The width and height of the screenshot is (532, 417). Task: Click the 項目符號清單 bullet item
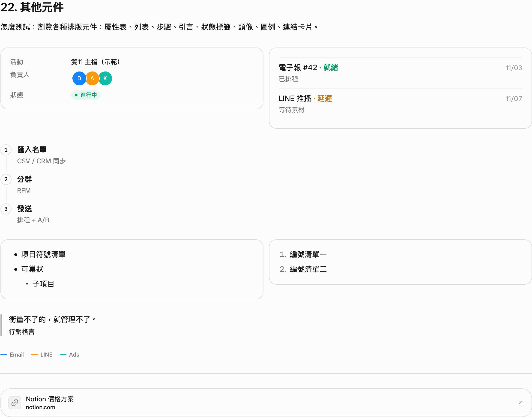(x=43, y=254)
